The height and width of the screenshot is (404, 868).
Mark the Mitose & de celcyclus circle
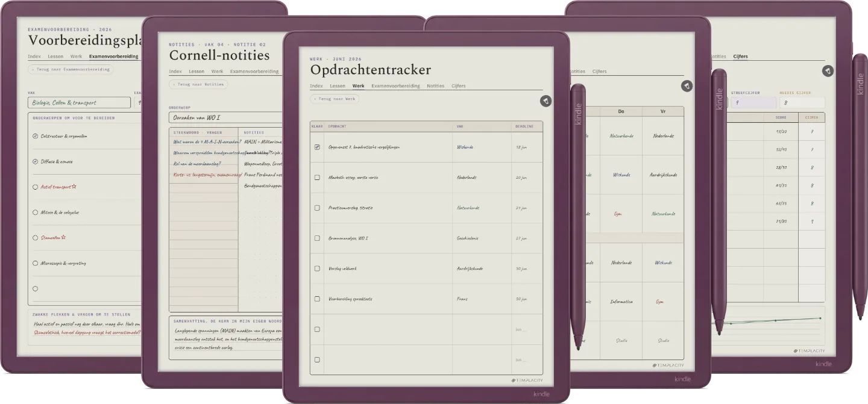pos(35,213)
